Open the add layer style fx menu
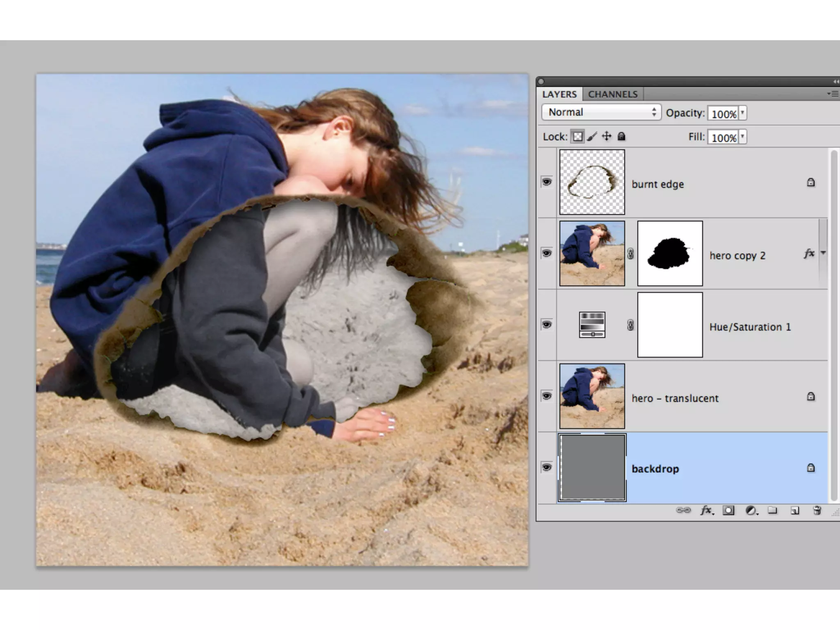This screenshot has height=630, width=840. pyautogui.click(x=706, y=510)
